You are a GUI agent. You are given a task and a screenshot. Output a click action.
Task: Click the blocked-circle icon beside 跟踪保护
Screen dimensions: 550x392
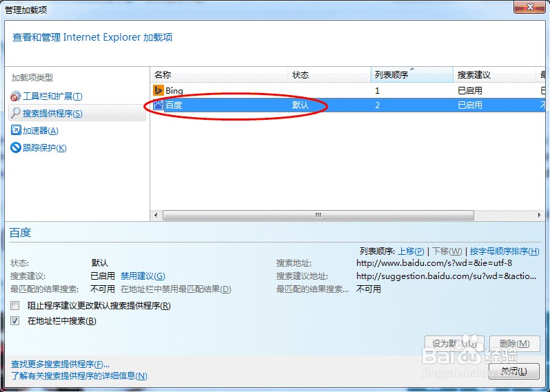tap(16, 147)
